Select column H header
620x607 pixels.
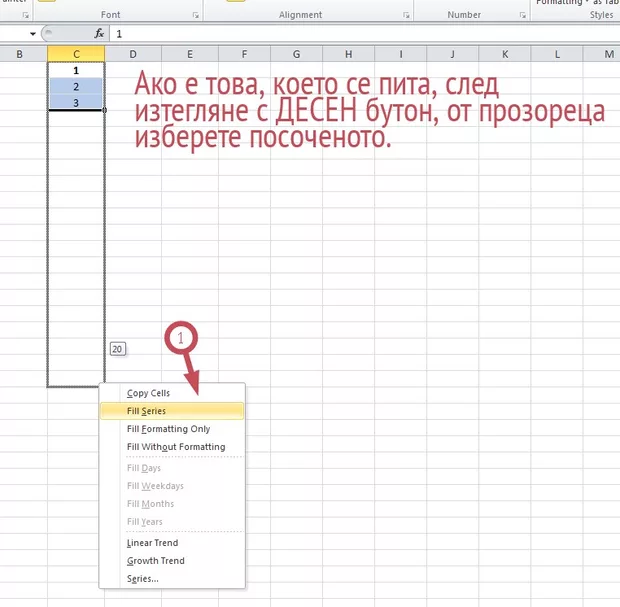[349, 52]
